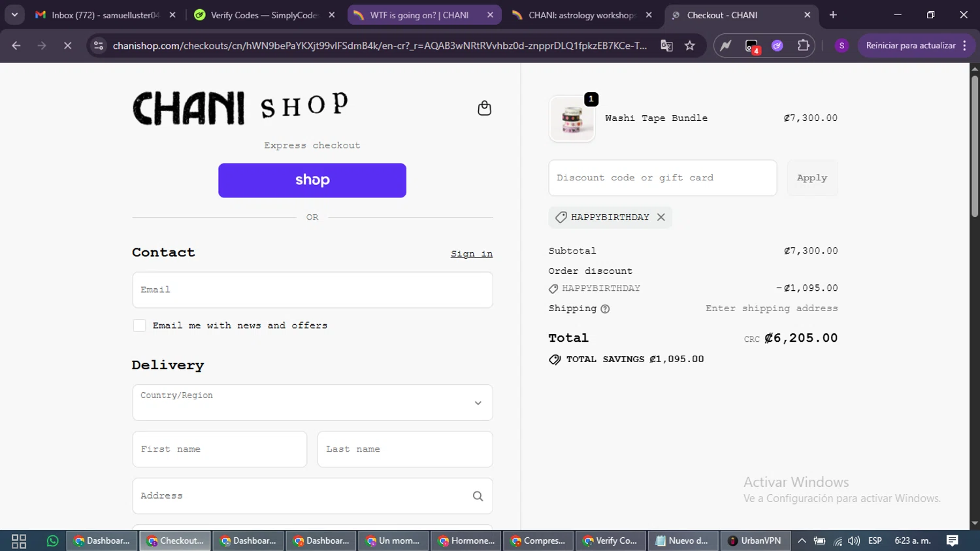Screen dimensions: 980x551
Task: Go back to the previous page
Action: [16, 46]
